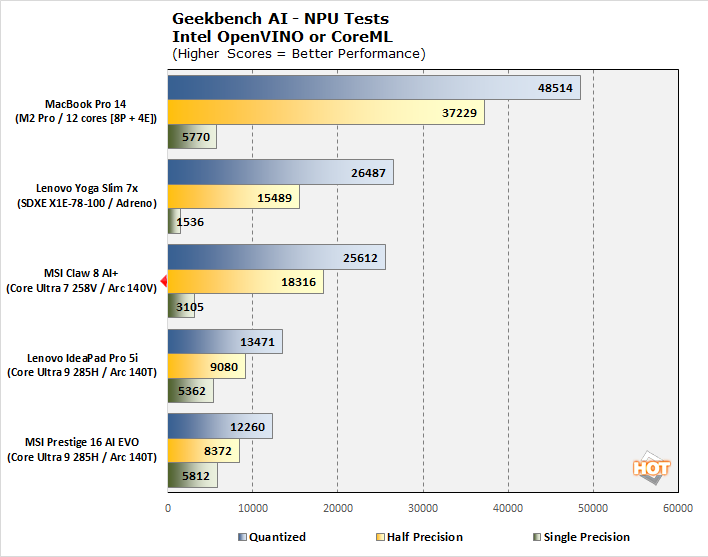Screen dimensions: 708x557
Task: Click the 5812 Single Precision bar value
Action: 192,476
